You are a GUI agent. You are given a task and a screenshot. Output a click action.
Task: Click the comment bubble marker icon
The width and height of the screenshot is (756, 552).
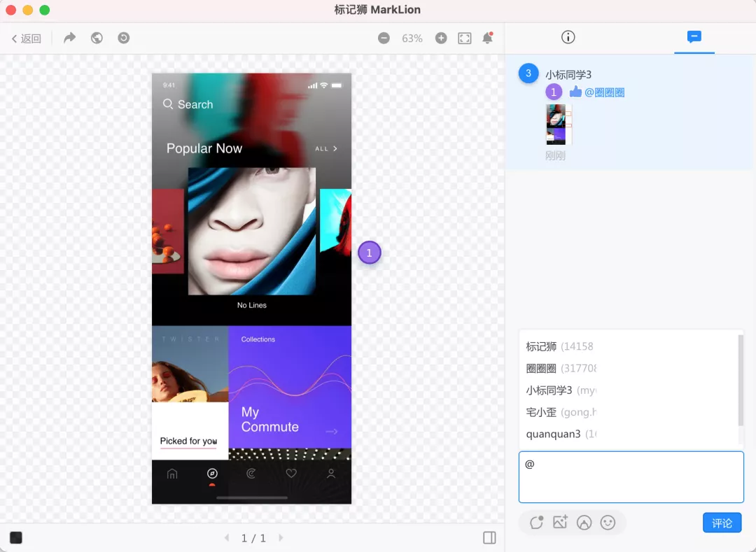(x=537, y=522)
